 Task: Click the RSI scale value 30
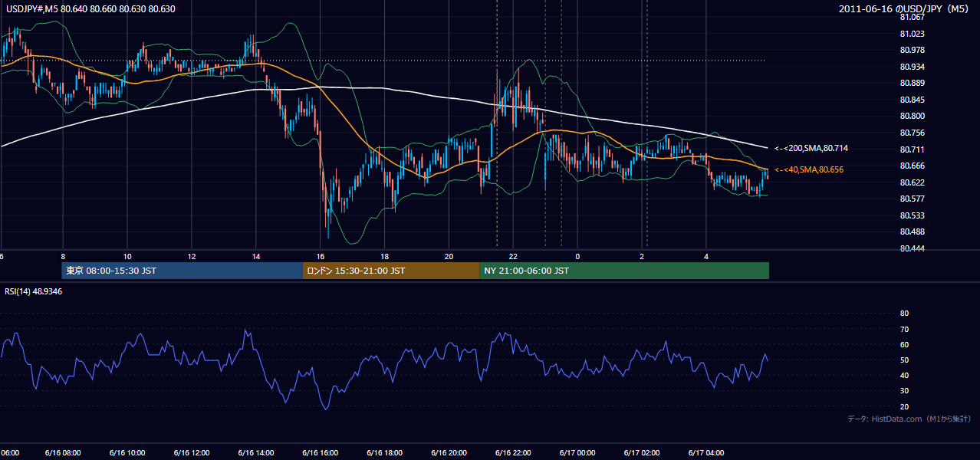click(x=904, y=391)
